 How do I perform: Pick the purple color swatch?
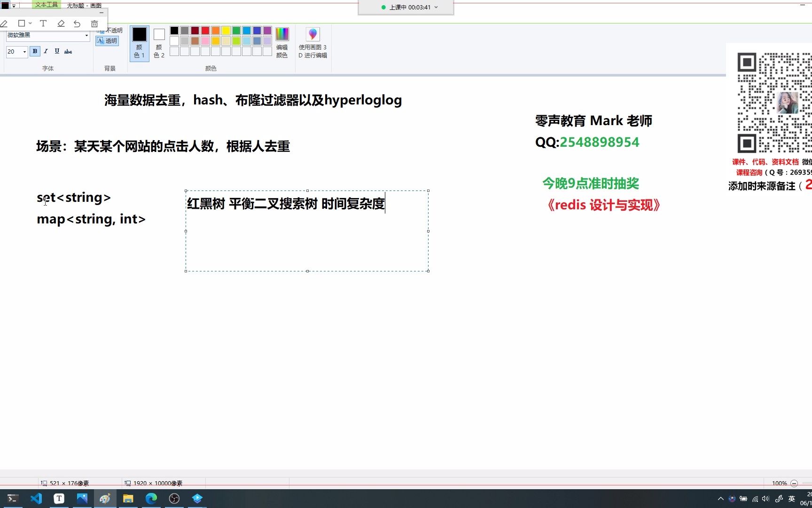[x=267, y=31]
